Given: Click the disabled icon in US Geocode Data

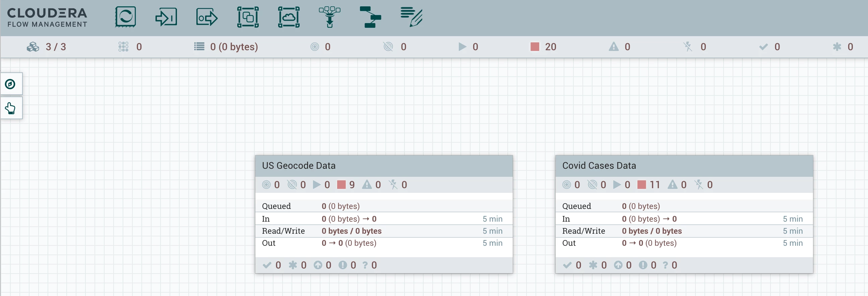Looking at the screenshot, I should click(393, 184).
